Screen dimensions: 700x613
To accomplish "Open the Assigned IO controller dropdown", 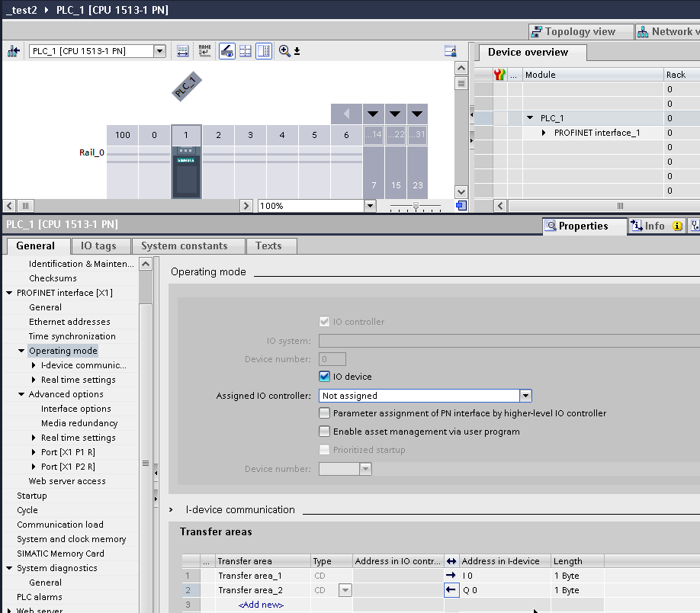I will 525,396.
